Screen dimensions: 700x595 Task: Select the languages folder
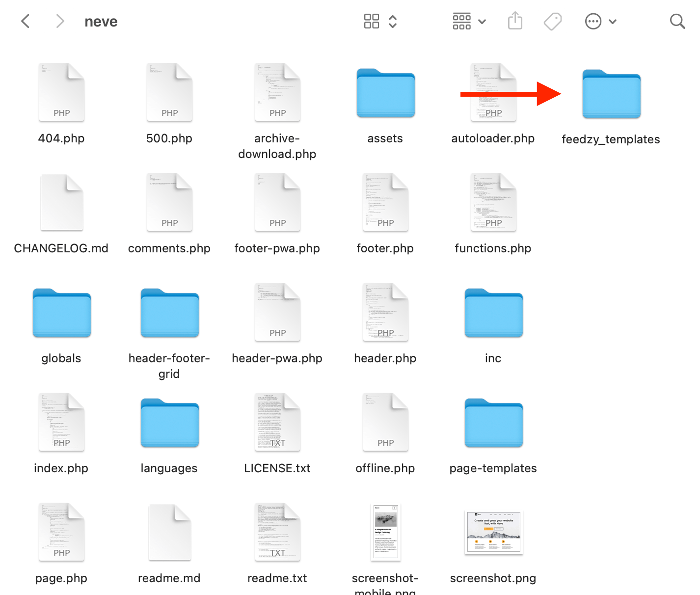(169, 423)
